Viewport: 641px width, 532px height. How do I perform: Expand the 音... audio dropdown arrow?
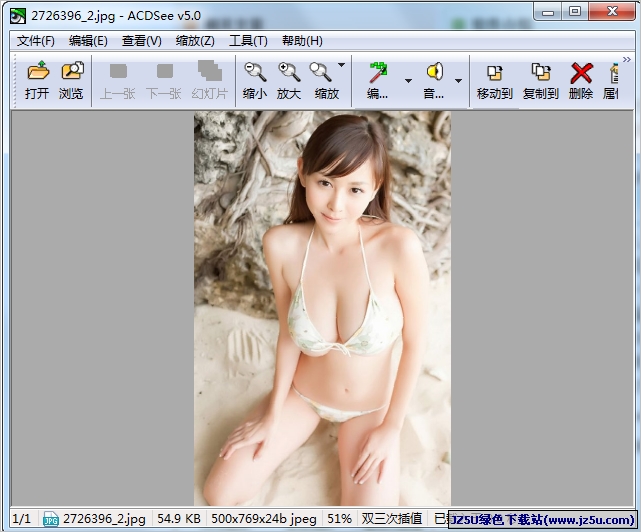click(x=458, y=81)
